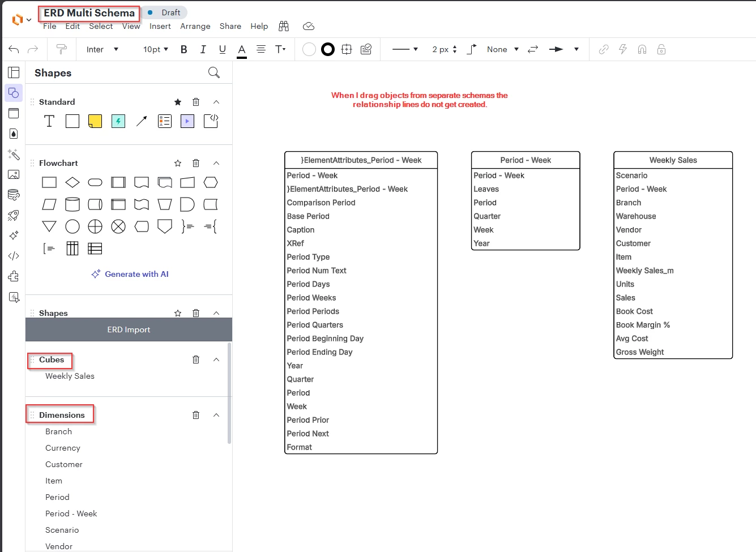The height and width of the screenshot is (552, 756).
Task: Collapse the Flowchart shapes section
Action: click(216, 163)
